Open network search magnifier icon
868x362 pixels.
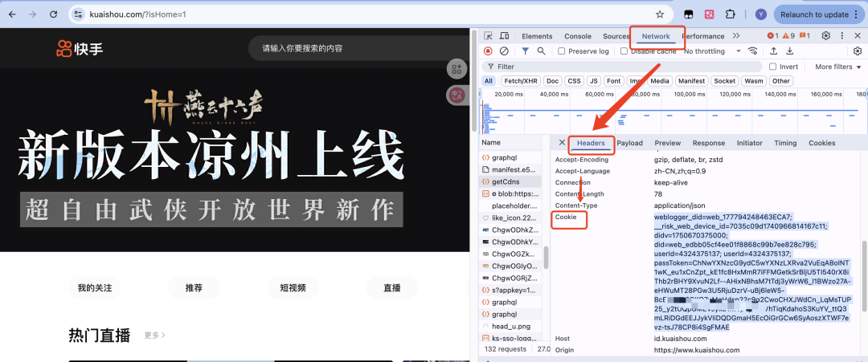(541, 51)
